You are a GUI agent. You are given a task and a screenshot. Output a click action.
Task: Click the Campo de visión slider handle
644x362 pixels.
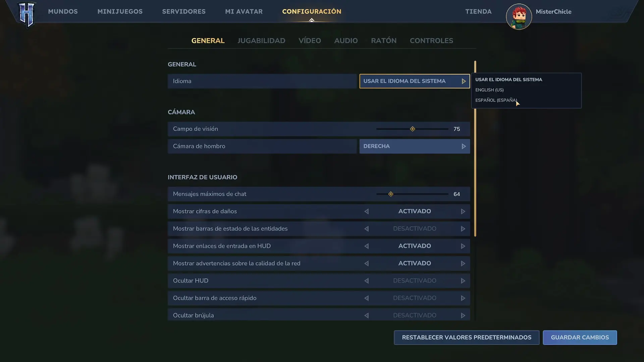(413, 129)
